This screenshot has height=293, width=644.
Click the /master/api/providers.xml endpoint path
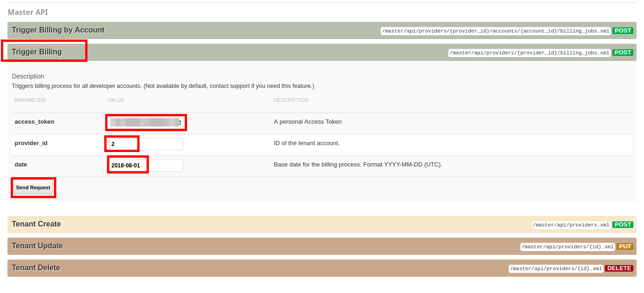571,225
